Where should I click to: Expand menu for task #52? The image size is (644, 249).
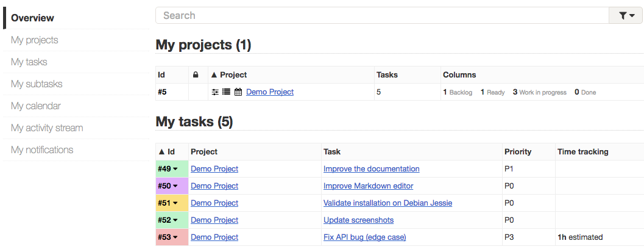[175, 220]
